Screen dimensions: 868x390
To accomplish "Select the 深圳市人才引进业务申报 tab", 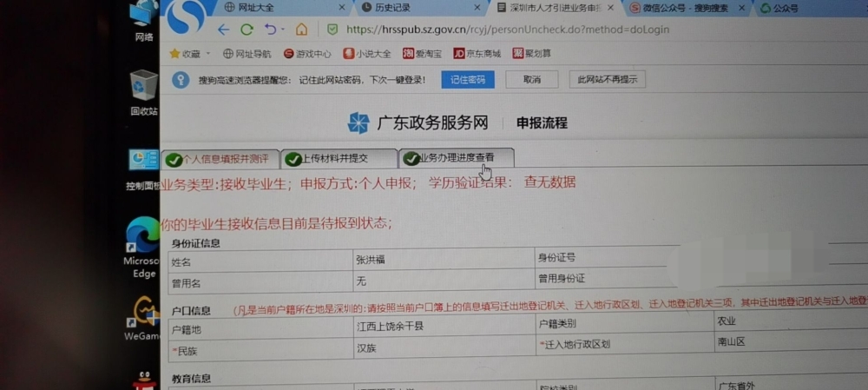I will click(554, 8).
